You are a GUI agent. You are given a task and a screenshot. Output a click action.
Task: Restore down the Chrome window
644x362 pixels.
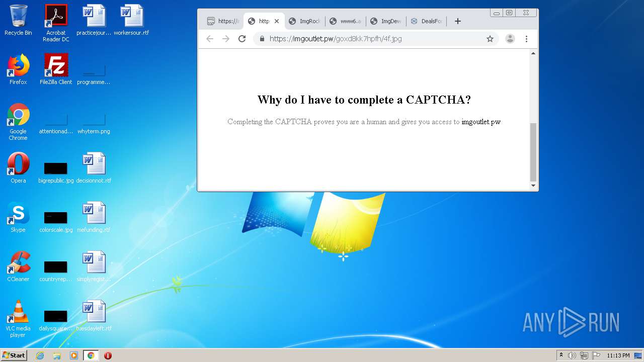(509, 13)
